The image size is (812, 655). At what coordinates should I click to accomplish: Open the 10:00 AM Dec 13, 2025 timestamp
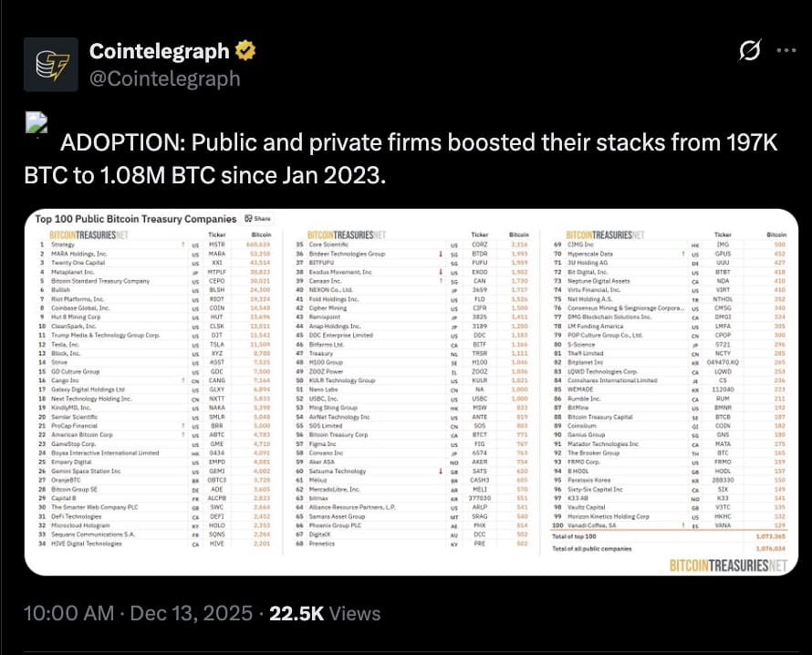[x=136, y=614]
